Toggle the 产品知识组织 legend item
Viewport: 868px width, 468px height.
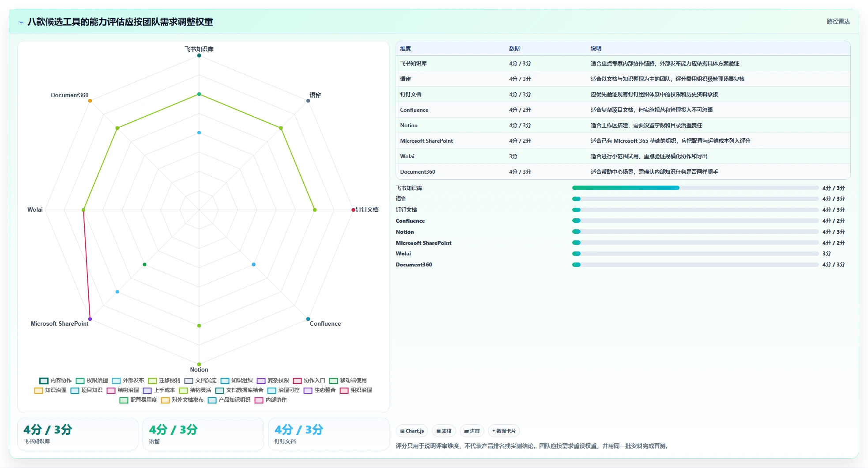pos(229,400)
